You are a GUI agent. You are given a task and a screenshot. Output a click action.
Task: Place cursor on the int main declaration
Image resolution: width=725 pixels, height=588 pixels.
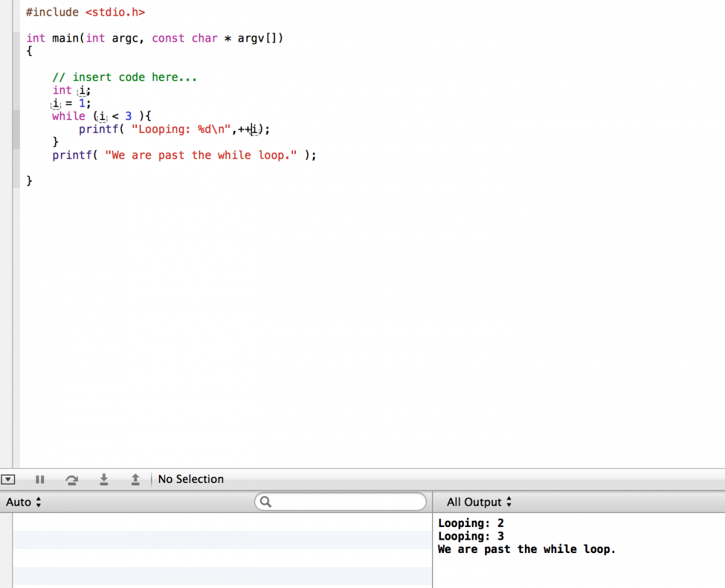pyautogui.click(x=154, y=38)
